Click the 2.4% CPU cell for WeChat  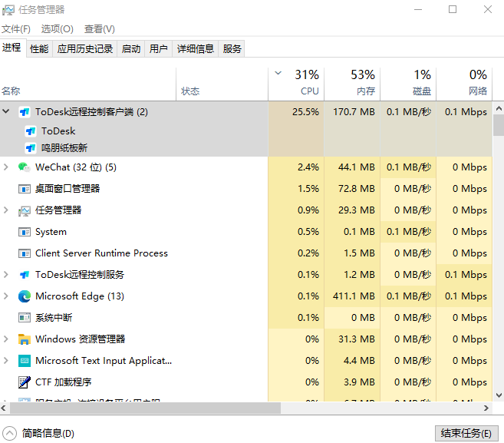click(296, 167)
